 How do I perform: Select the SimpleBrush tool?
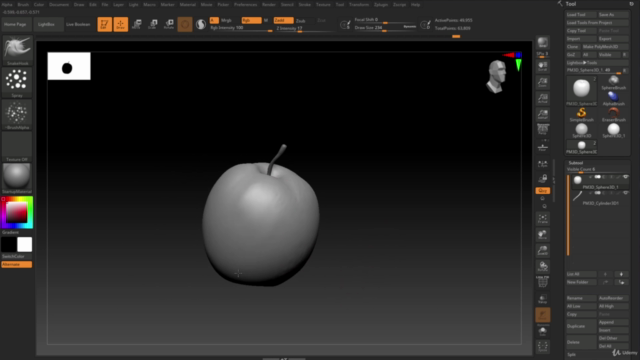[581, 114]
